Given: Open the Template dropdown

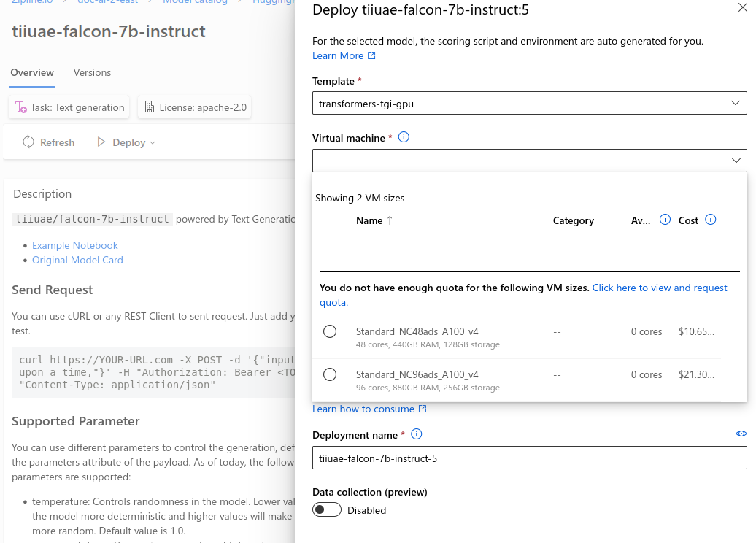Looking at the screenshot, I should pos(529,103).
